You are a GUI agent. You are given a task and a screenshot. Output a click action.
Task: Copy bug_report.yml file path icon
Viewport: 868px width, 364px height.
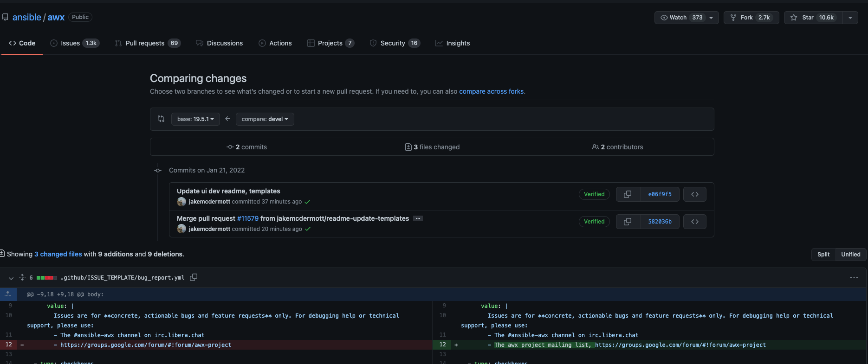click(194, 277)
